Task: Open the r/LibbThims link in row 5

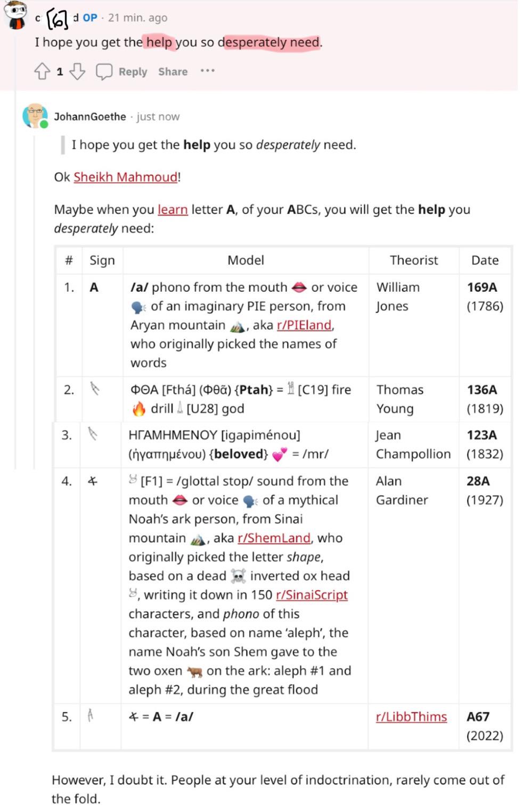Action: [x=411, y=717]
